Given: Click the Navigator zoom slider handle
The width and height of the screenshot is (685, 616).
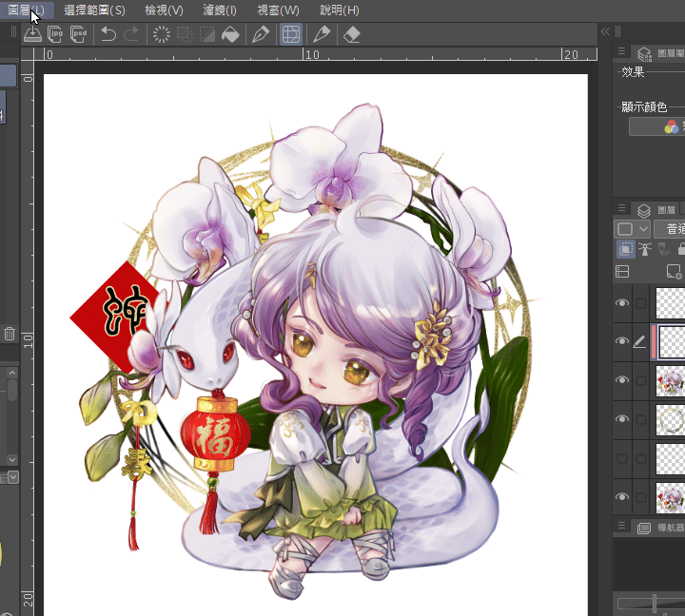Looking at the screenshot, I should [x=655, y=604].
